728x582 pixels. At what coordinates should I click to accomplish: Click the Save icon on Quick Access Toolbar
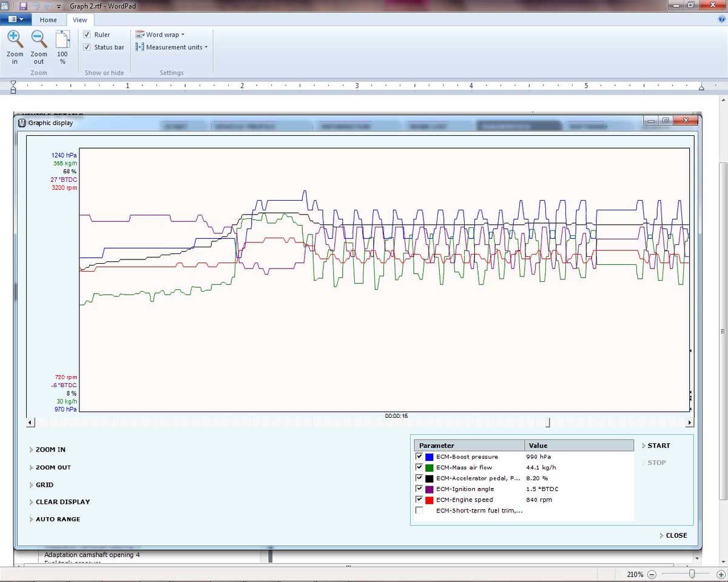[x=22, y=5]
